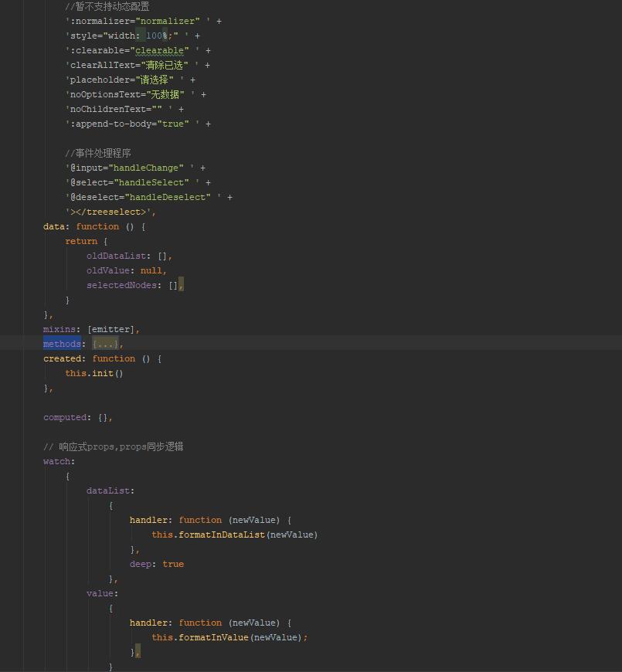Click the underlined clearable value
The height and width of the screenshot is (672, 622).
[x=159, y=50]
